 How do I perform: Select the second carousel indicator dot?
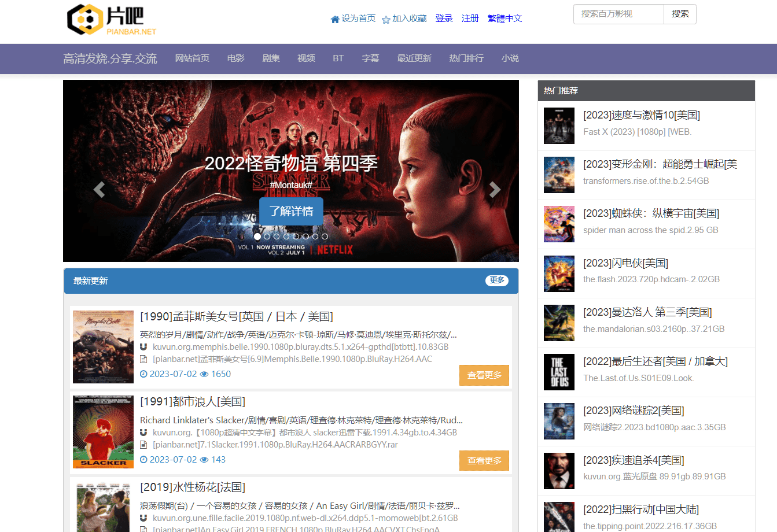pos(267,237)
